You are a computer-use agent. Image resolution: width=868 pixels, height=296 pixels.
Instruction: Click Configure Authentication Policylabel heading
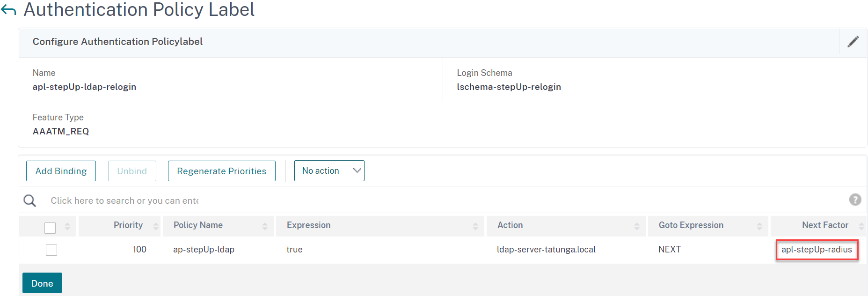coord(117,42)
